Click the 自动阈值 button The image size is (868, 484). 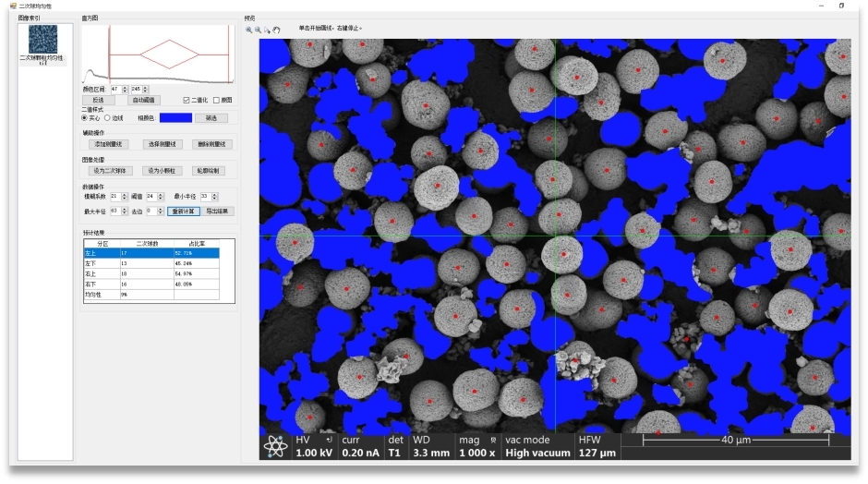point(145,100)
